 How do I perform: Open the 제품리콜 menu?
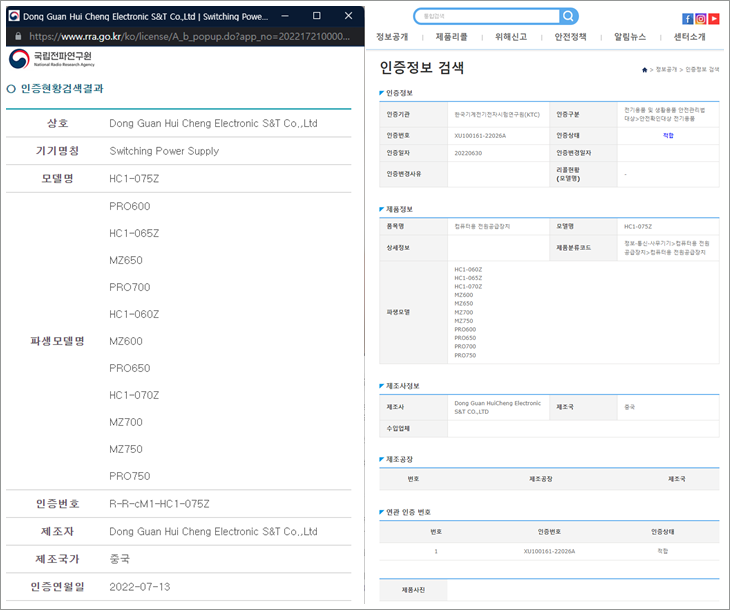452,37
